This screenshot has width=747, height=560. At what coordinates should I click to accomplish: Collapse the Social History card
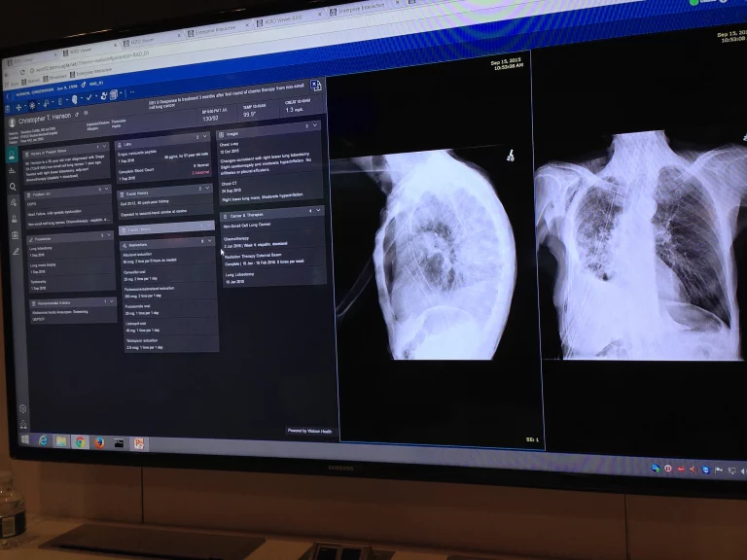(207, 188)
